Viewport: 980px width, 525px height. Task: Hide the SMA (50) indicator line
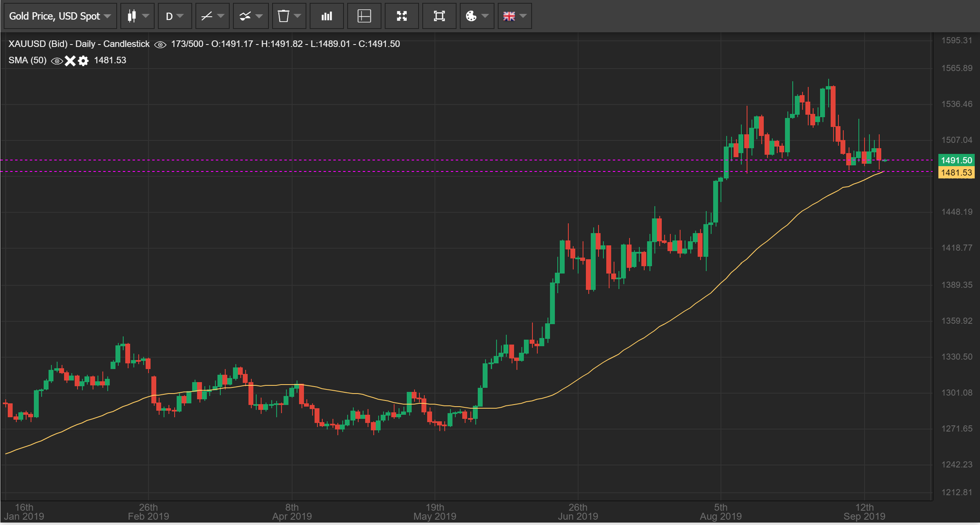[57, 61]
